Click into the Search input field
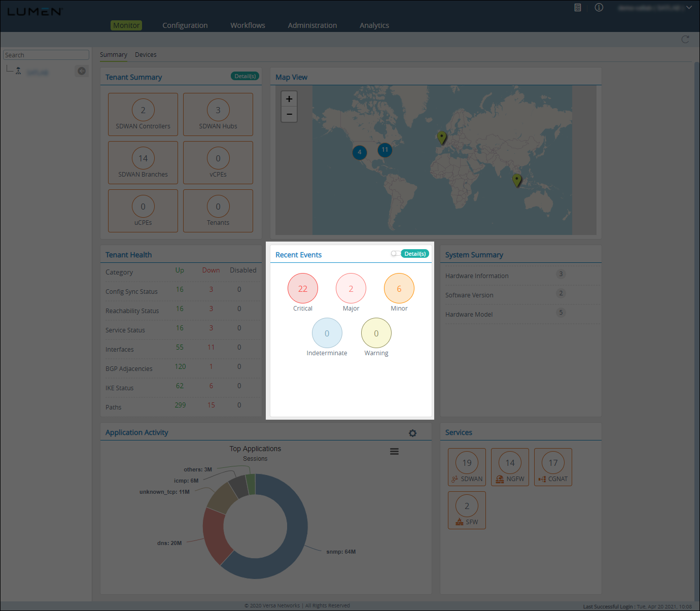Screen dimensions: 700x611 click(46, 55)
